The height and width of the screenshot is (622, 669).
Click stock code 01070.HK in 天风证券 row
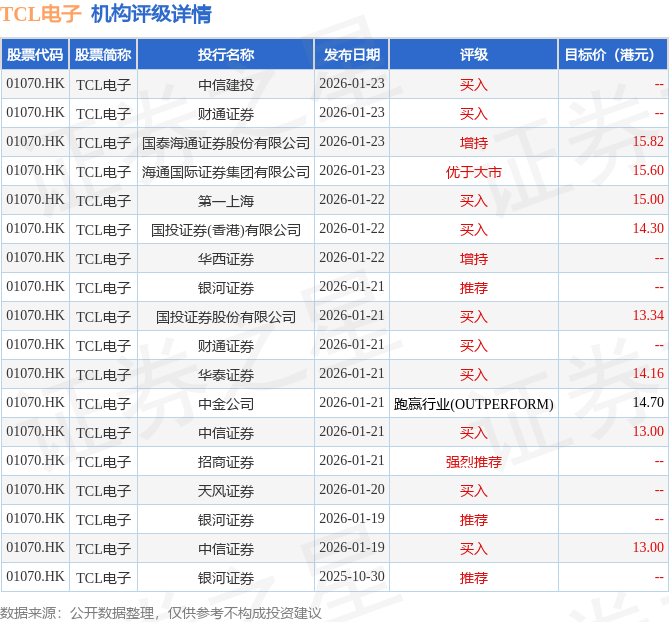click(35, 489)
